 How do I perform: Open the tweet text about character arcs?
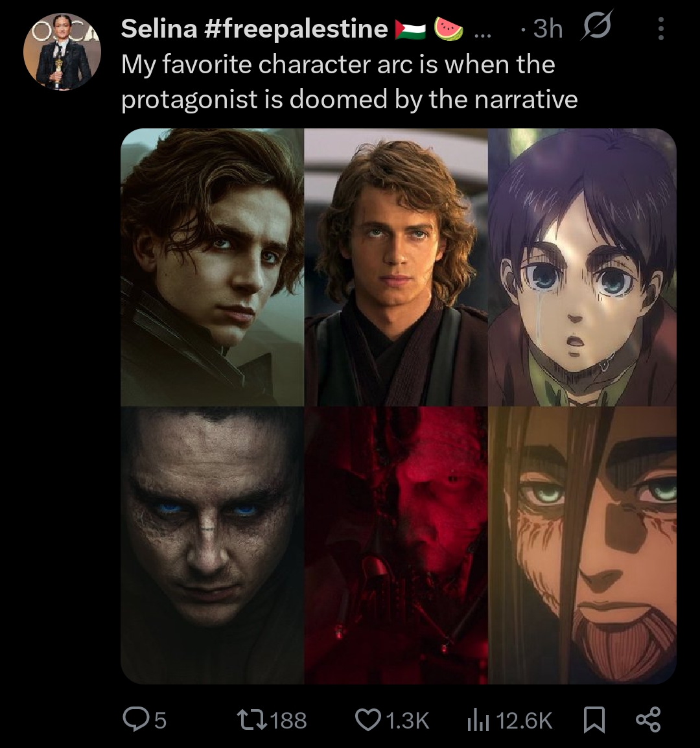click(x=349, y=82)
